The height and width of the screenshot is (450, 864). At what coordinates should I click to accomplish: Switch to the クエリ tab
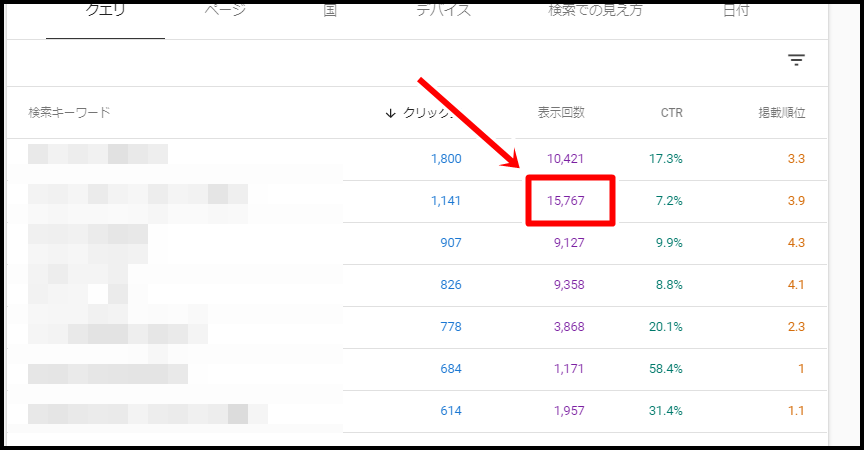pos(105,12)
